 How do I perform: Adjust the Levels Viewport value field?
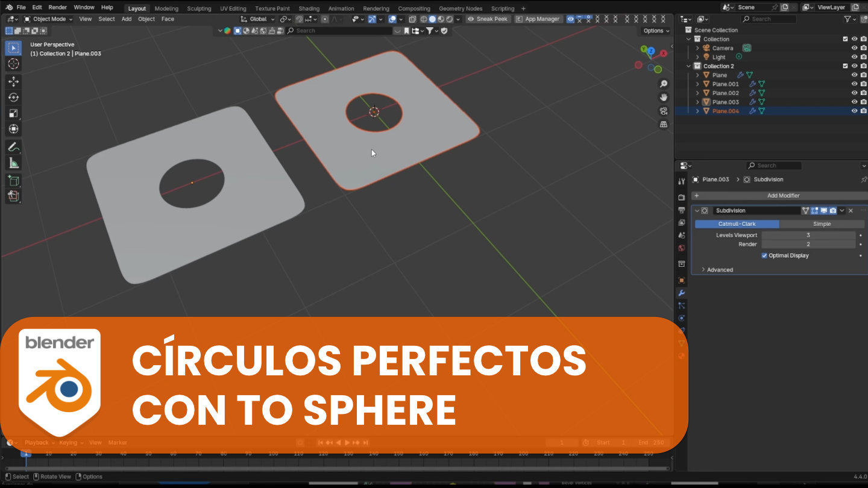click(808, 236)
